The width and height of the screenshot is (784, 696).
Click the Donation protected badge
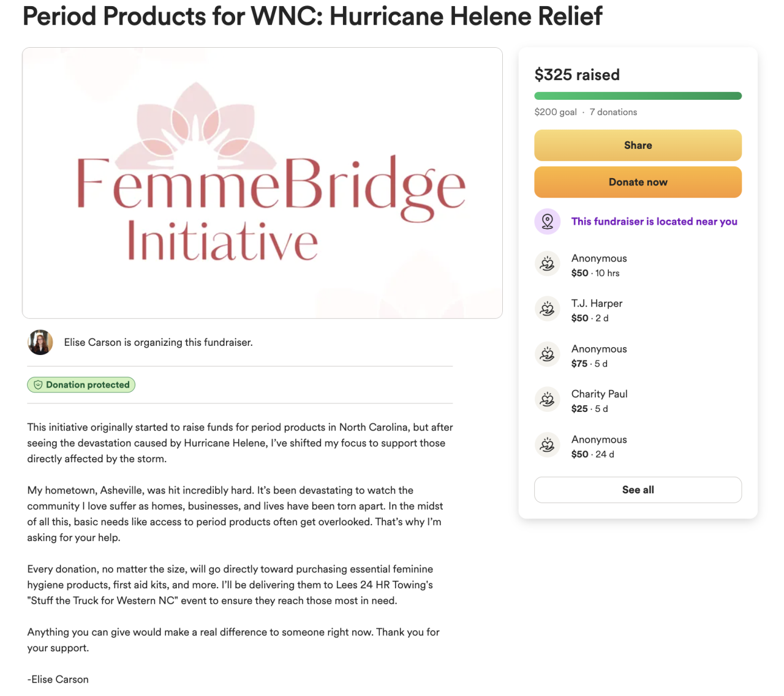coord(81,385)
